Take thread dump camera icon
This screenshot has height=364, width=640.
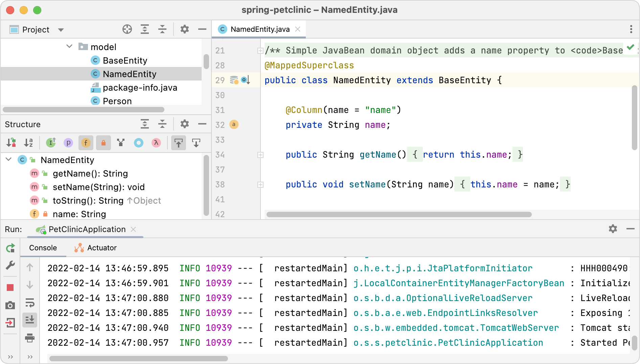10,305
